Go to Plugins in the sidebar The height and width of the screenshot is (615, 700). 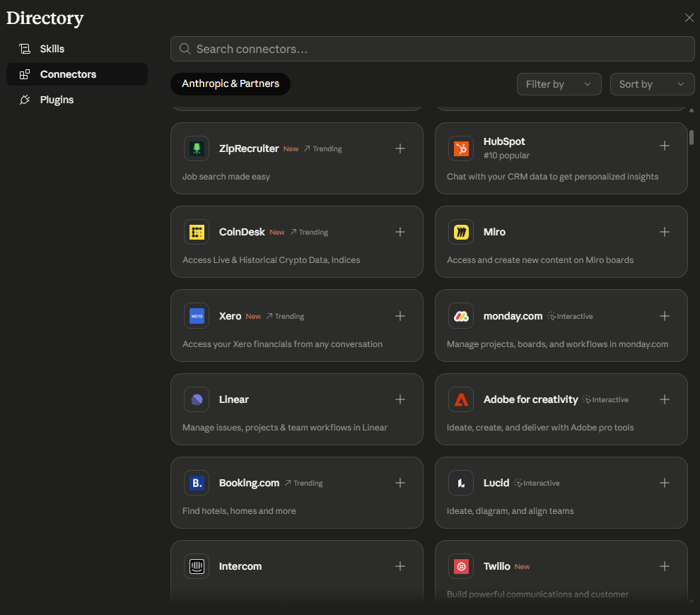click(77, 100)
